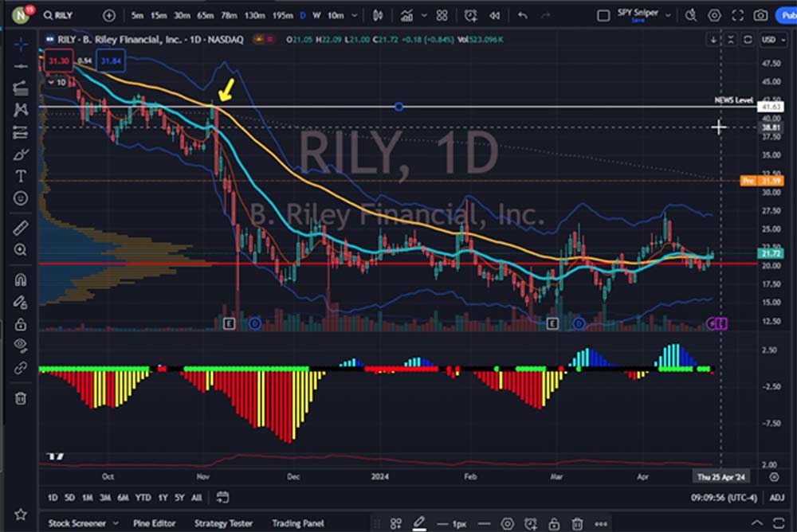Image resolution: width=797 pixels, height=532 pixels.
Task: Click the pencil line color picker
Action: (x=419, y=523)
